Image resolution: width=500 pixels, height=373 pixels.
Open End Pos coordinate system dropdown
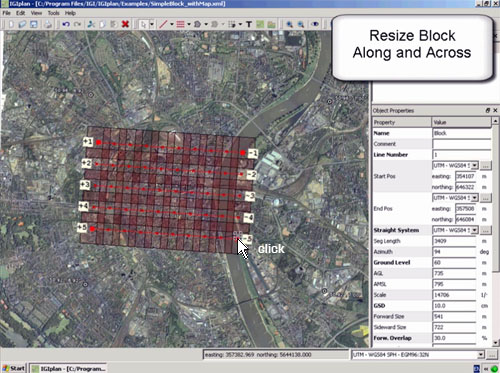click(474, 198)
